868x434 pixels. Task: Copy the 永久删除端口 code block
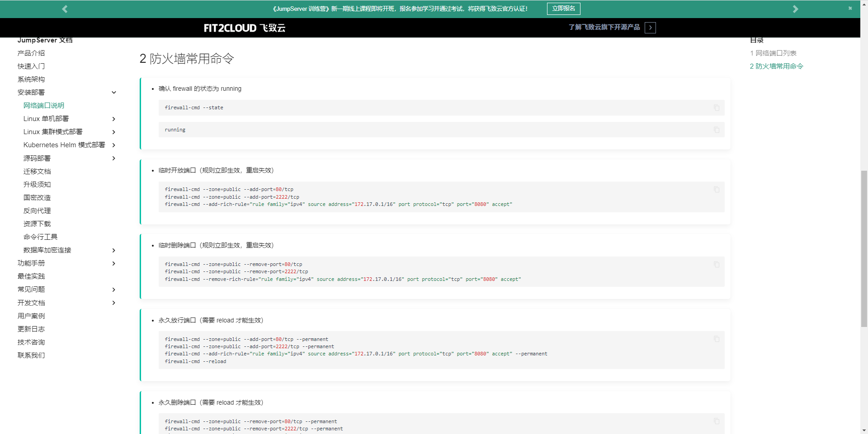pyautogui.click(x=717, y=421)
